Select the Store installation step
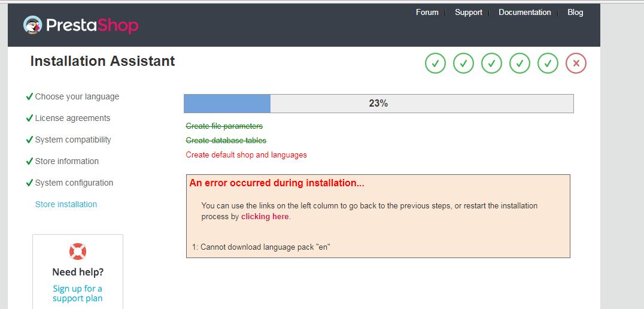This screenshot has height=309, width=644. click(x=66, y=204)
